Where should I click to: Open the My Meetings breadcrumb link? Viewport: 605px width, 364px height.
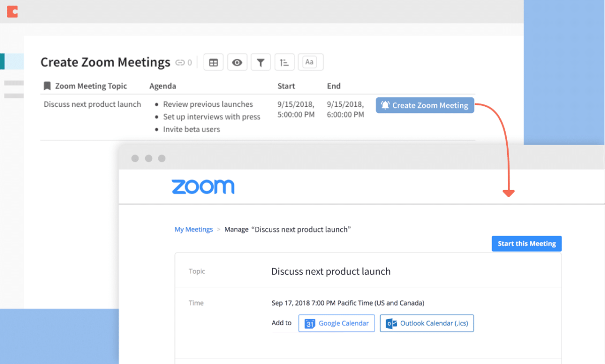[x=194, y=229]
